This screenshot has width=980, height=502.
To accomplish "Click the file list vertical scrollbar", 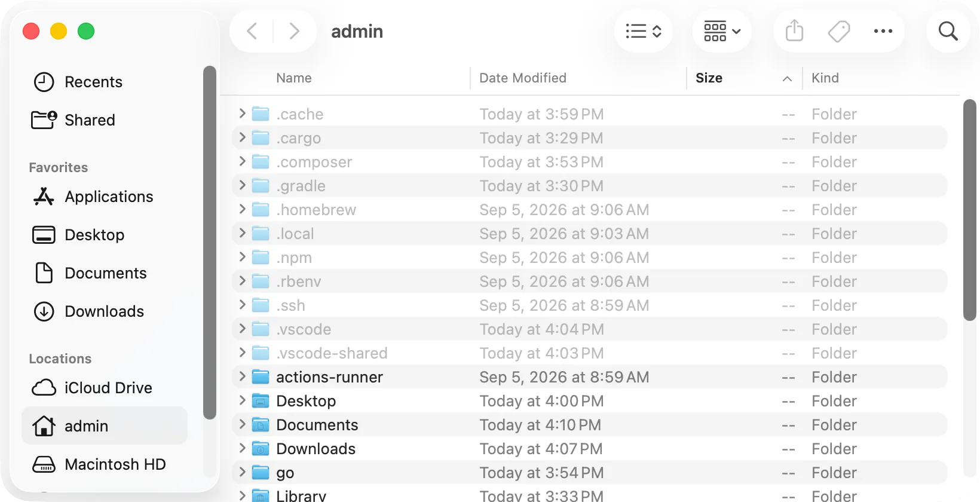I will tap(970, 210).
